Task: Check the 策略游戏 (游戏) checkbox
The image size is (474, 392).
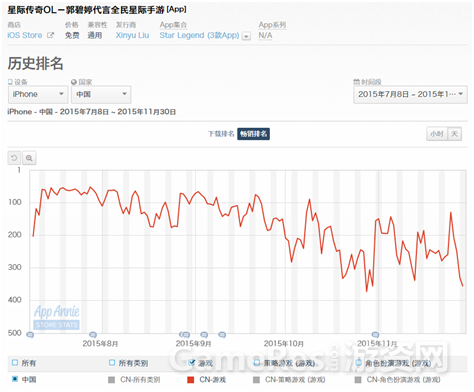Action: click(257, 363)
